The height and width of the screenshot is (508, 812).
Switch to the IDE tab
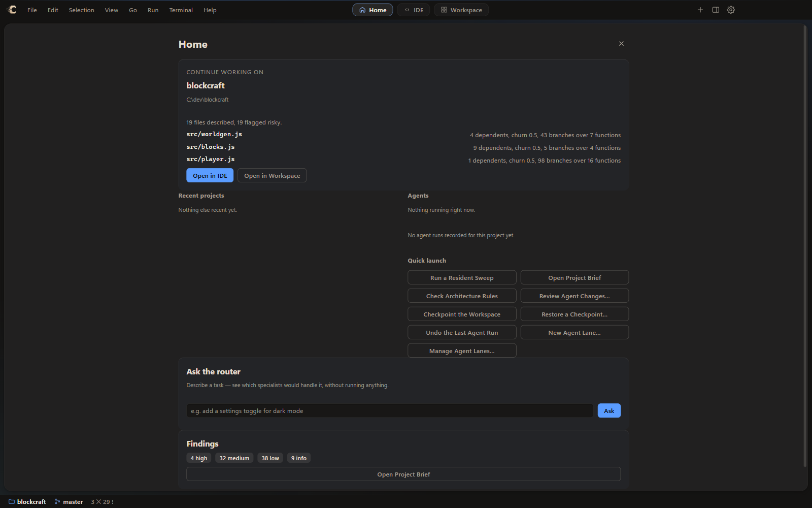[x=414, y=10]
